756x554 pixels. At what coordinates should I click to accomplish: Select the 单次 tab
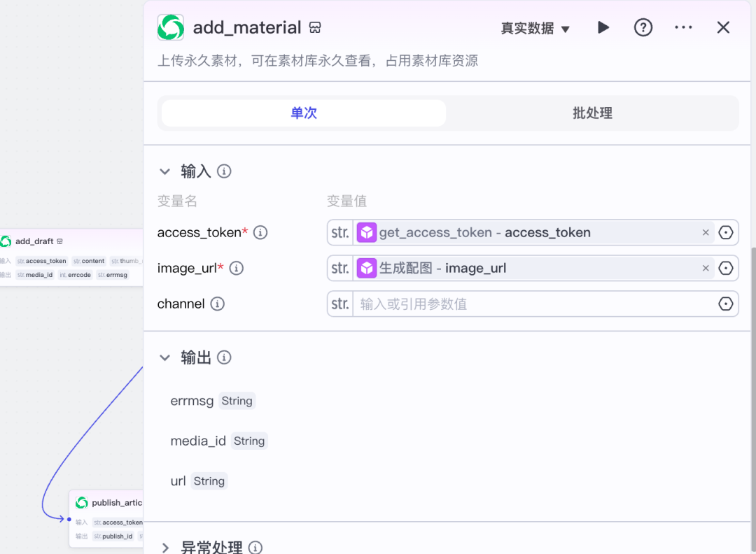[x=304, y=113]
